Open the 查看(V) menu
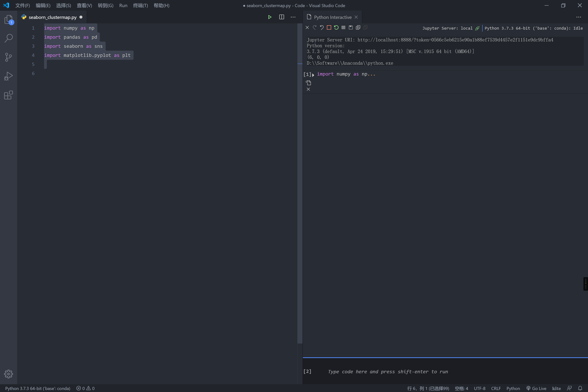The image size is (588, 392). tap(84, 5)
